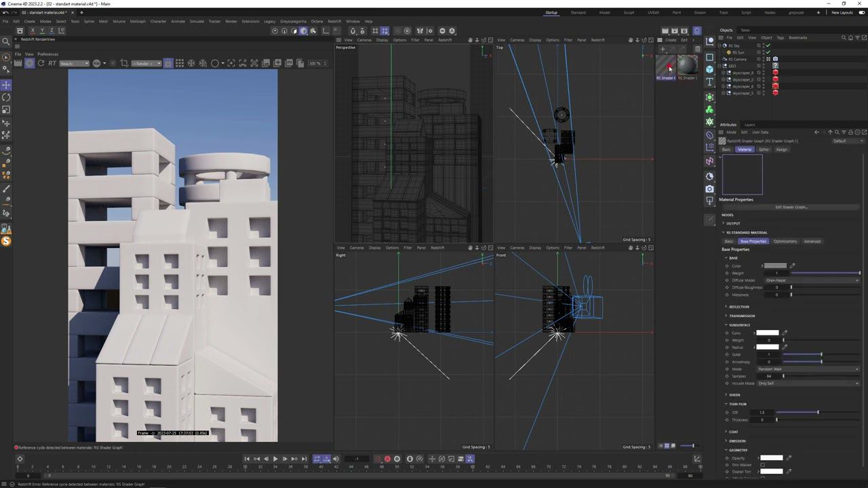The image size is (868, 488).
Task: Delete material using the trash icon
Action: pyautogui.click(x=697, y=49)
